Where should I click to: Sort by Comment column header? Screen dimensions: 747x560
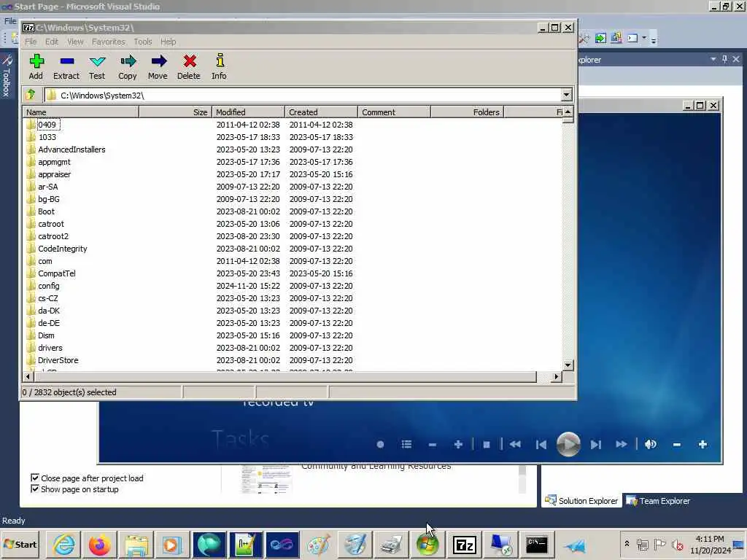tap(394, 112)
